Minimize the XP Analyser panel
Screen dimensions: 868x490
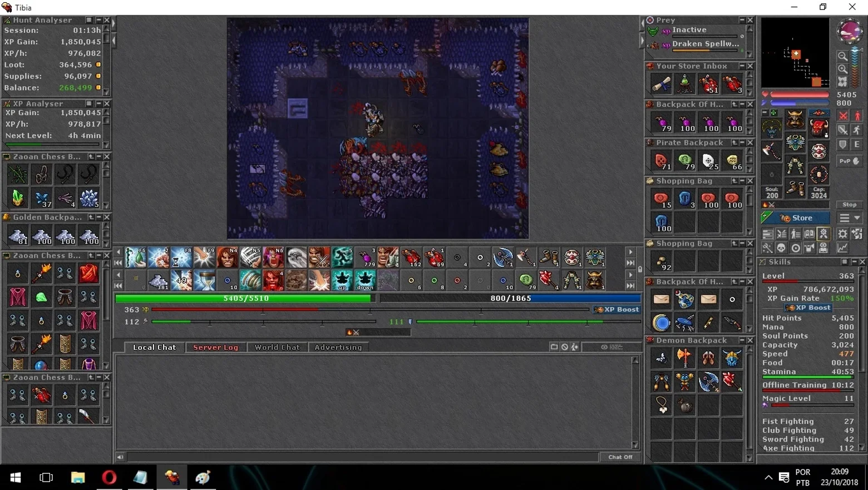coord(98,103)
